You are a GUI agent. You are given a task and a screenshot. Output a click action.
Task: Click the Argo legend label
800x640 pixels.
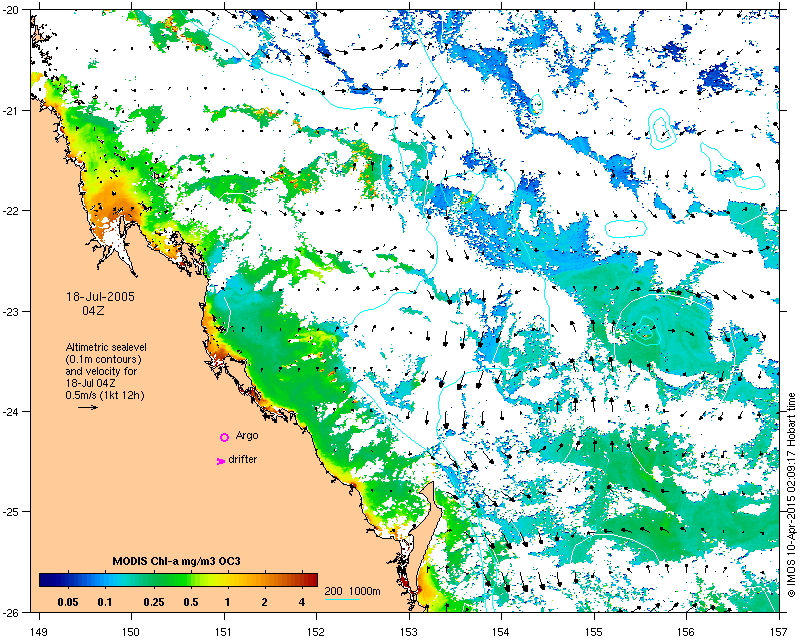point(247,436)
